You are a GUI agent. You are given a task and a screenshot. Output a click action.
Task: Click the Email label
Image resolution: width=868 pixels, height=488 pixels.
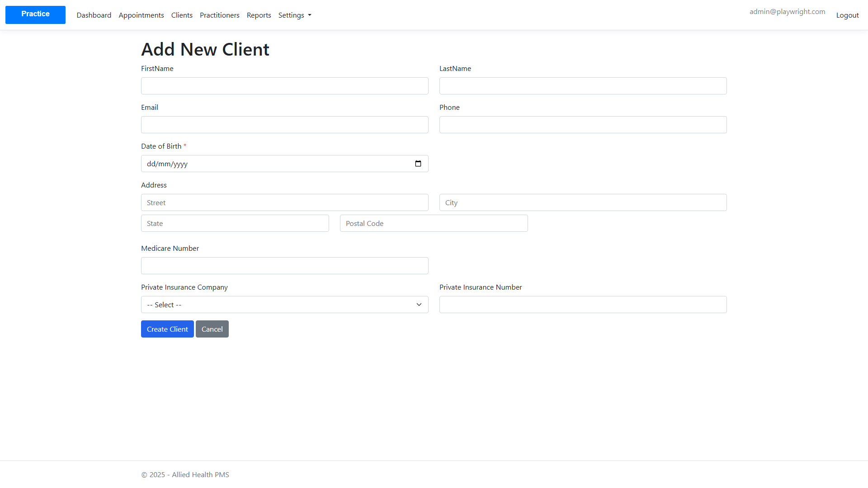pos(150,107)
